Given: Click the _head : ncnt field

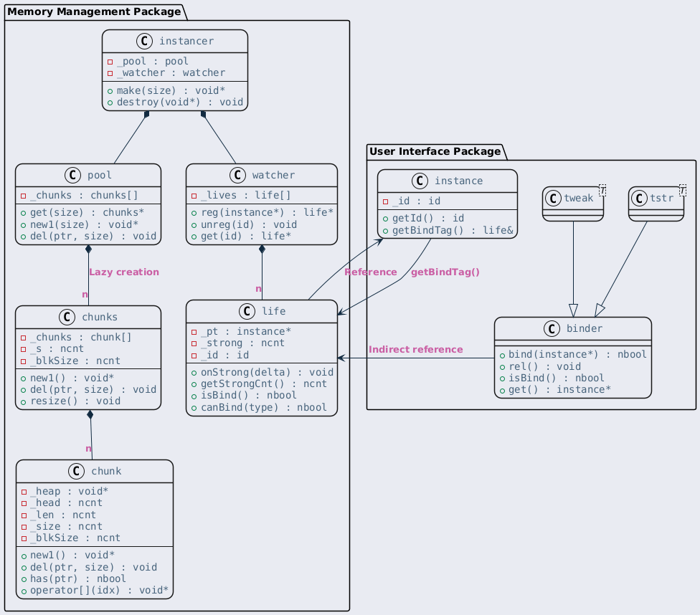Looking at the screenshot, I should click(66, 503).
